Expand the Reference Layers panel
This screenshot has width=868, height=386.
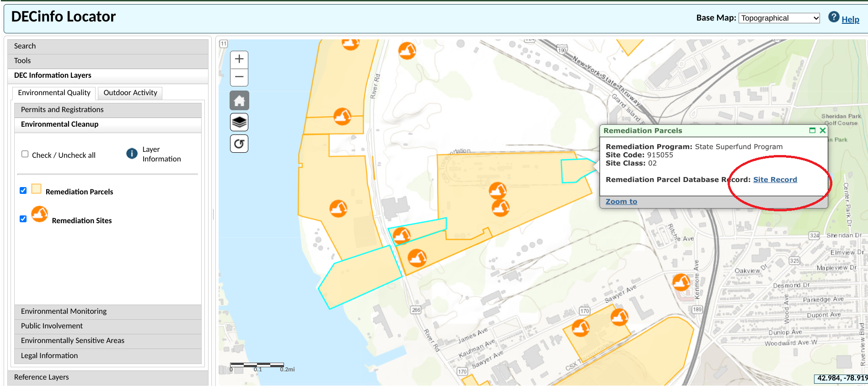(x=108, y=377)
